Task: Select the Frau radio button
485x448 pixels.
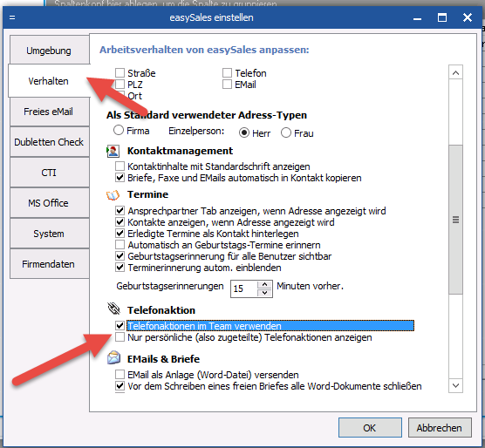Action: (286, 132)
